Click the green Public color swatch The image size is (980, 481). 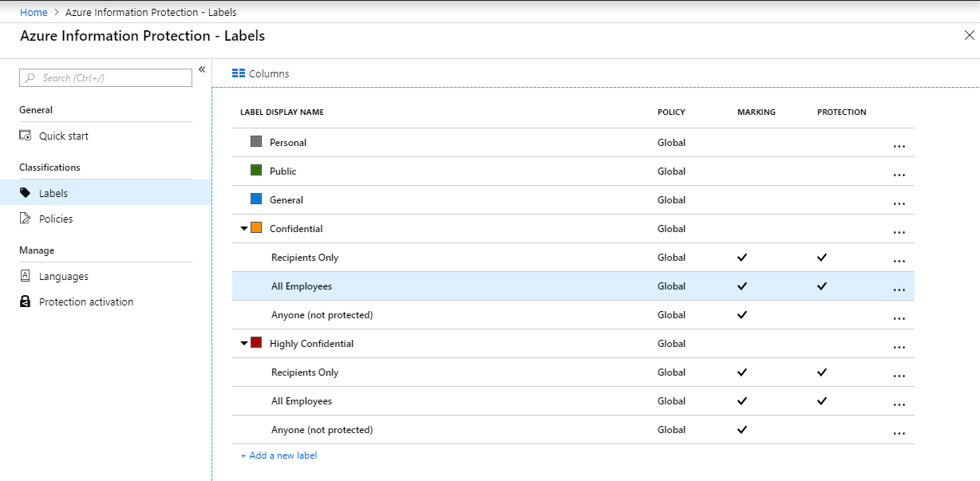256,170
